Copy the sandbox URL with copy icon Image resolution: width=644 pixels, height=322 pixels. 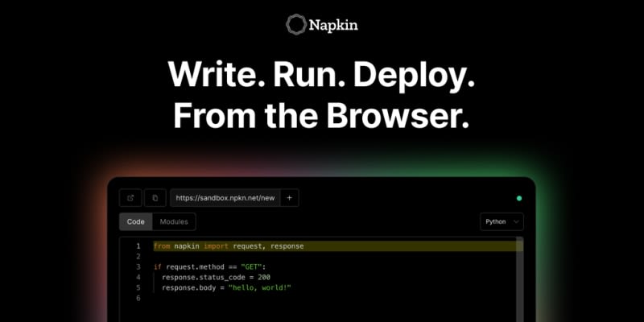tap(155, 198)
